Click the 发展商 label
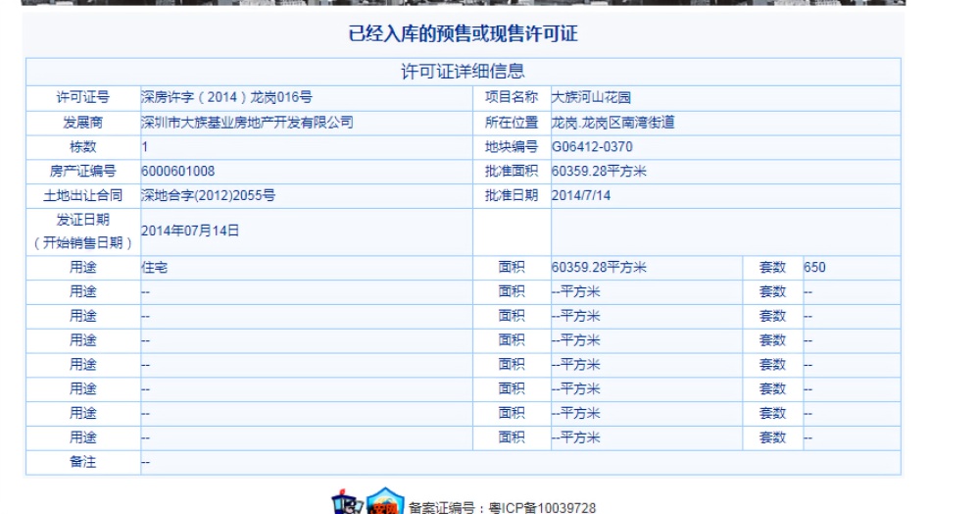980x514 pixels. pyautogui.click(x=83, y=123)
